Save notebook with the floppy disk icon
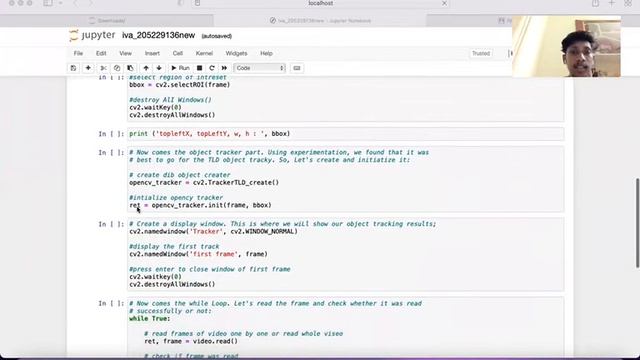Image resolution: width=640 pixels, height=360 pixels. (73, 68)
